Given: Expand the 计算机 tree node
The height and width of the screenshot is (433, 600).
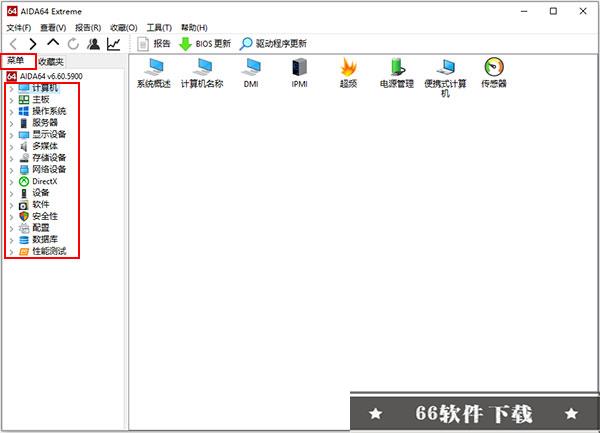Looking at the screenshot, I should [x=11, y=88].
